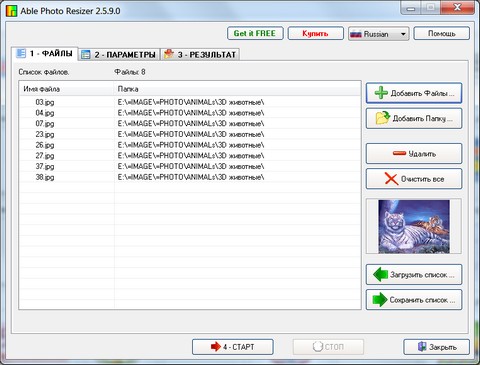
Task: Click the white tiger preview thumbnail
Action: point(414,227)
